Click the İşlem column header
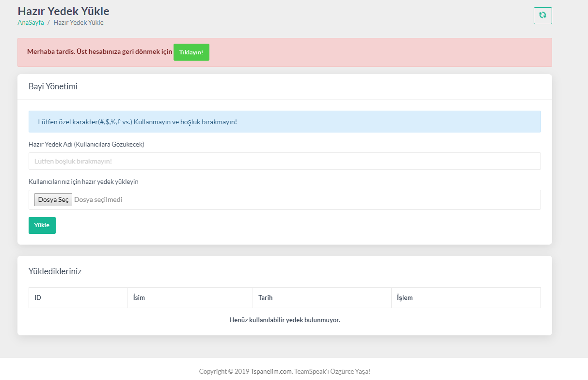Image resolution: width=588 pixels, height=380 pixels. (466, 297)
